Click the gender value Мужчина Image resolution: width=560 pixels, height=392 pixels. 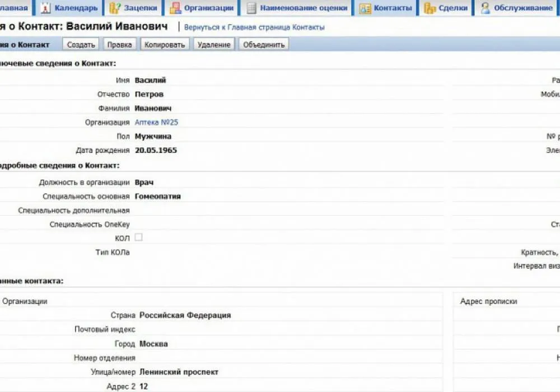pos(153,137)
